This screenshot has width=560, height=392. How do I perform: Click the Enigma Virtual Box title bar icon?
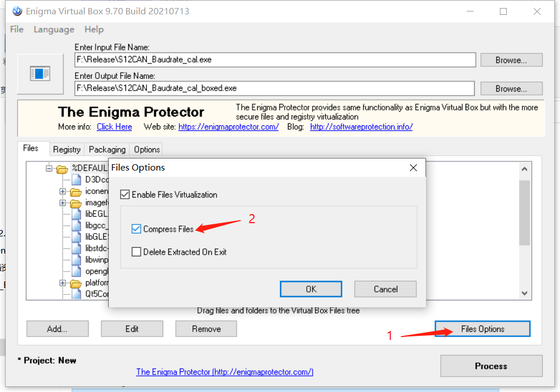point(17,11)
